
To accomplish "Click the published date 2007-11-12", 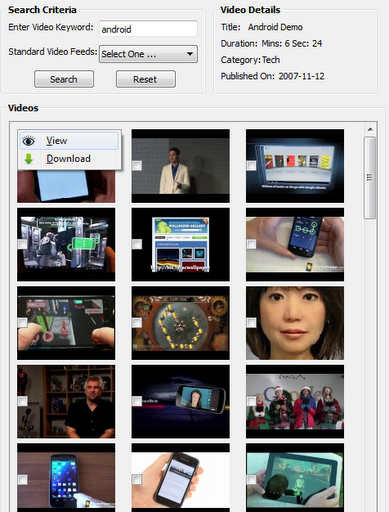I will tap(301, 76).
